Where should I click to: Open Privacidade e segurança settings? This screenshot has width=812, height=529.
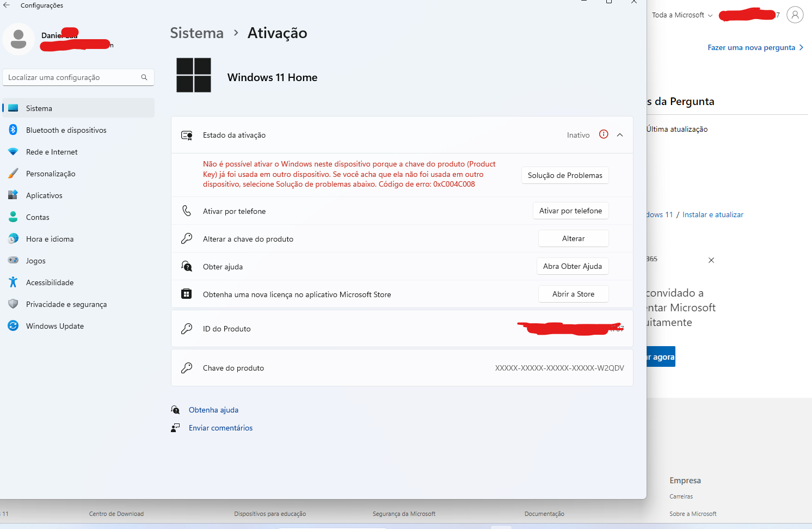[78, 304]
